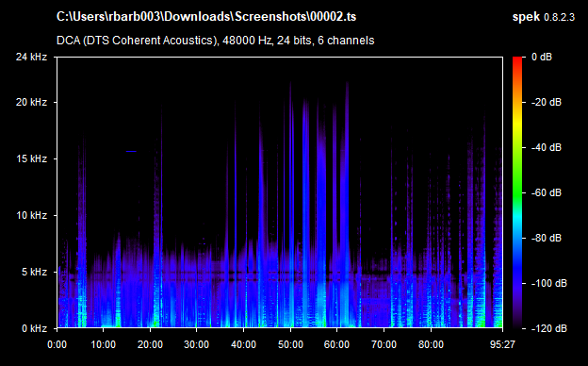Screen dimensions: 588x366
Task: Click the -100 dB label on the legend
Action: click(x=548, y=283)
